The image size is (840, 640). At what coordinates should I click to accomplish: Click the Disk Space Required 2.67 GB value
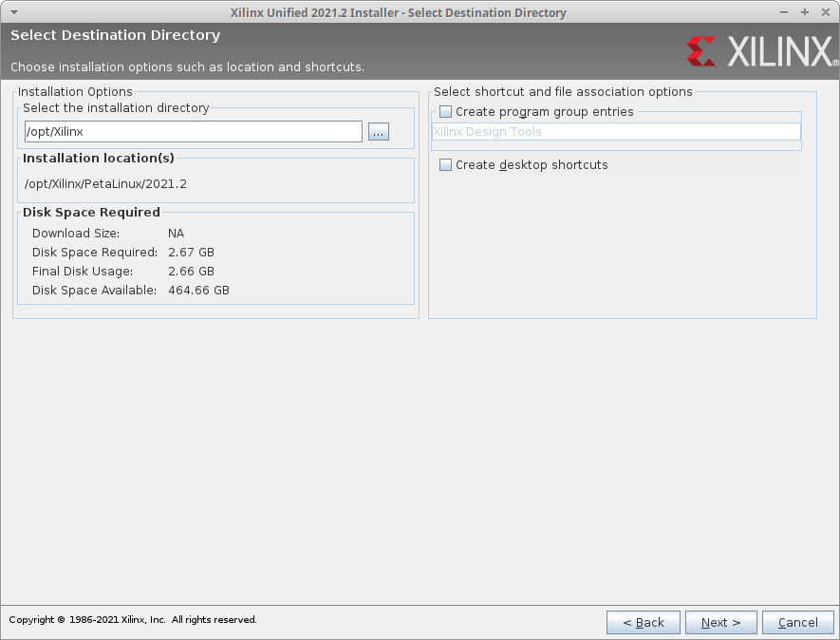191,253
